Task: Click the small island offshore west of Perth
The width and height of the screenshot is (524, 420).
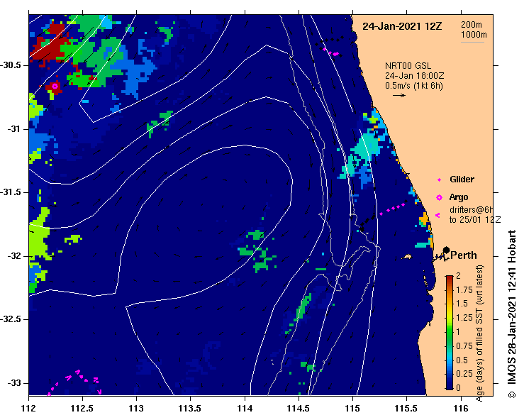Action: (407, 257)
